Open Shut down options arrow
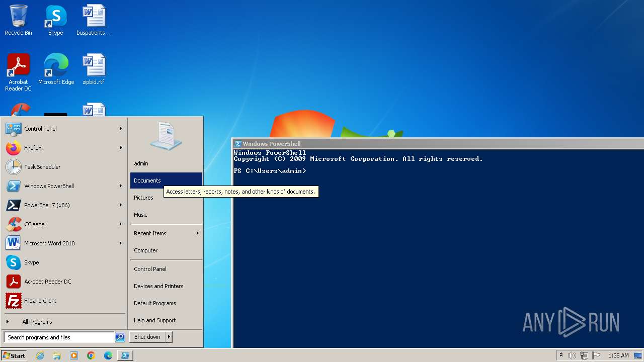 pos(169,337)
